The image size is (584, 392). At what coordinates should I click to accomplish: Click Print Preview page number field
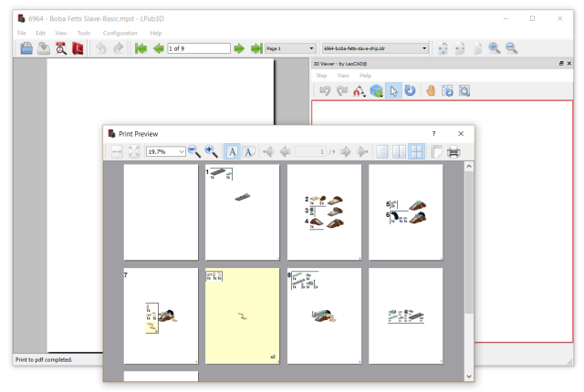point(310,151)
